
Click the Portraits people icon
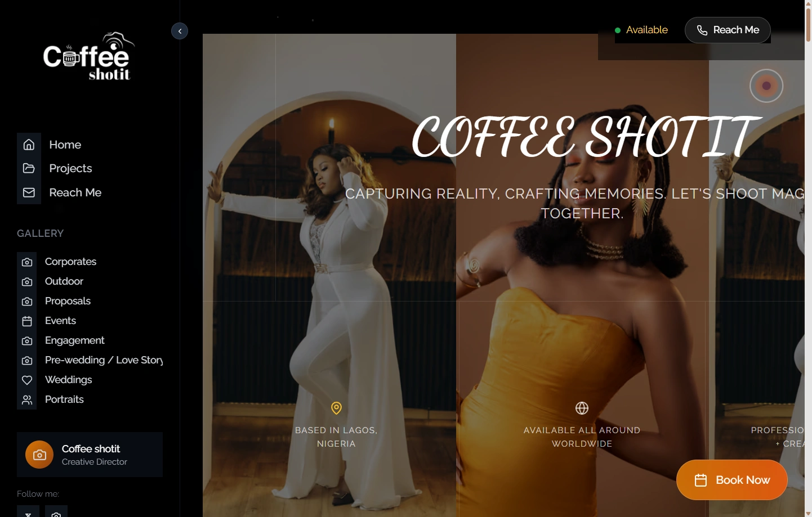click(27, 399)
